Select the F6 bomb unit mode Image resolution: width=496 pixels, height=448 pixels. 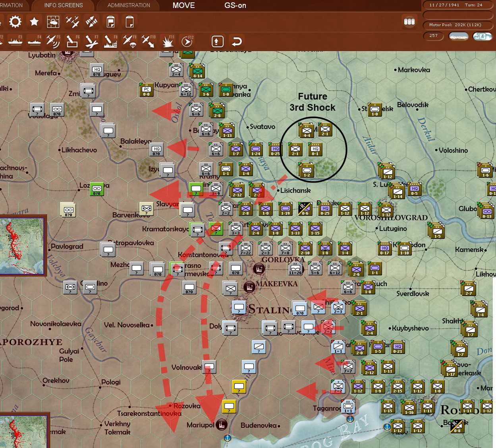(72, 41)
